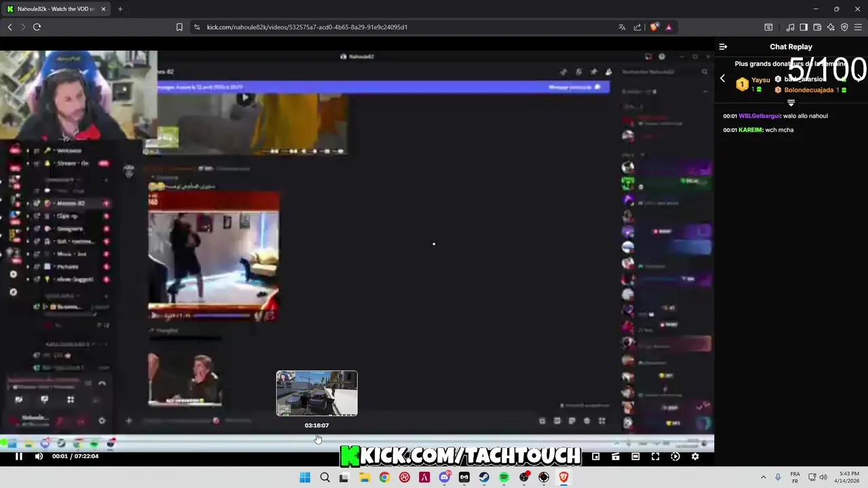
Task: Open Discord from taskbar
Action: [444, 477]
